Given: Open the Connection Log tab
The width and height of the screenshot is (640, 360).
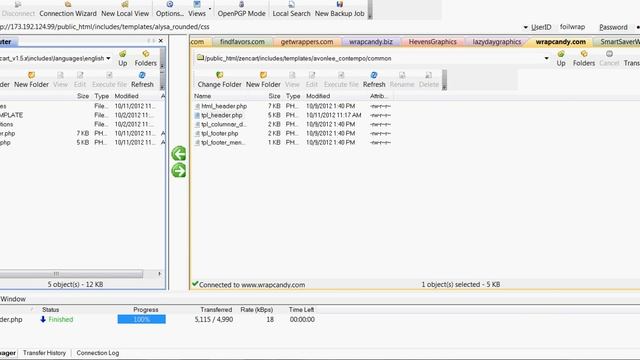Looking at the screenshot, I should pyautogui.click(x=98, y=353).
